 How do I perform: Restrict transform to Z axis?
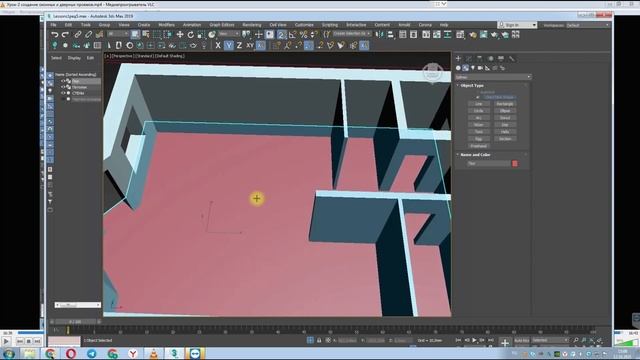pos(239,45)
